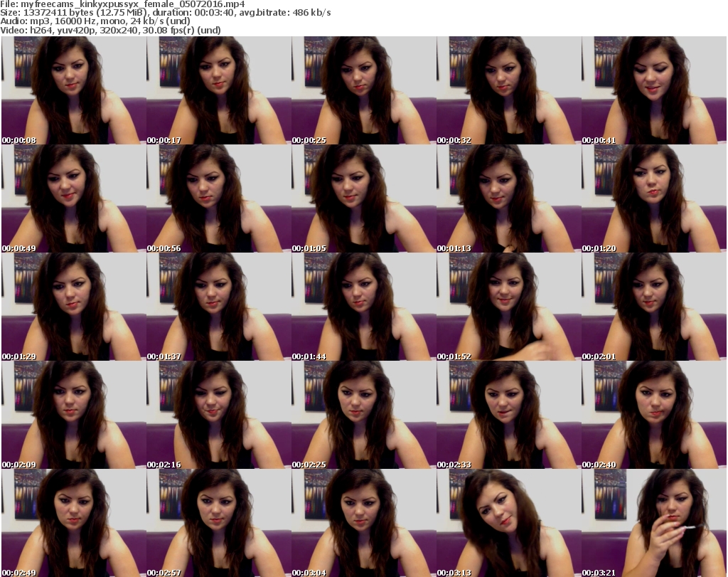The height and width of the screenshot is (577, 728).
Task: Click the 'Size: 13372411 bytes' info line
Action: click(165, 13)
